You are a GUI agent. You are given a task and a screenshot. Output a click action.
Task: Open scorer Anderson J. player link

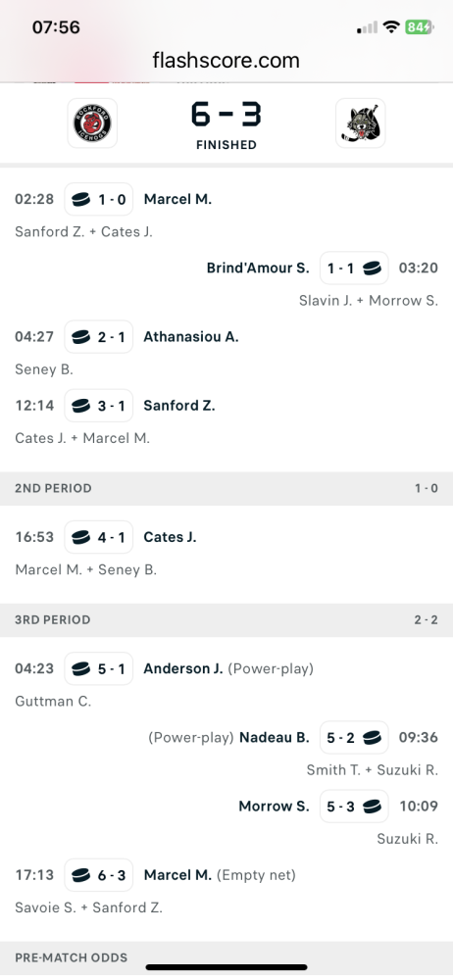[183, 668]
